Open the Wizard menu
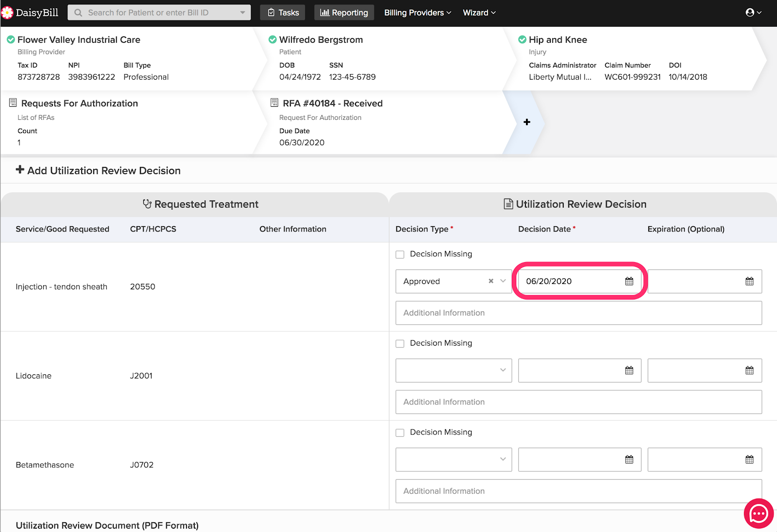This screenshot has width=777, height=532. pos(479,13)
